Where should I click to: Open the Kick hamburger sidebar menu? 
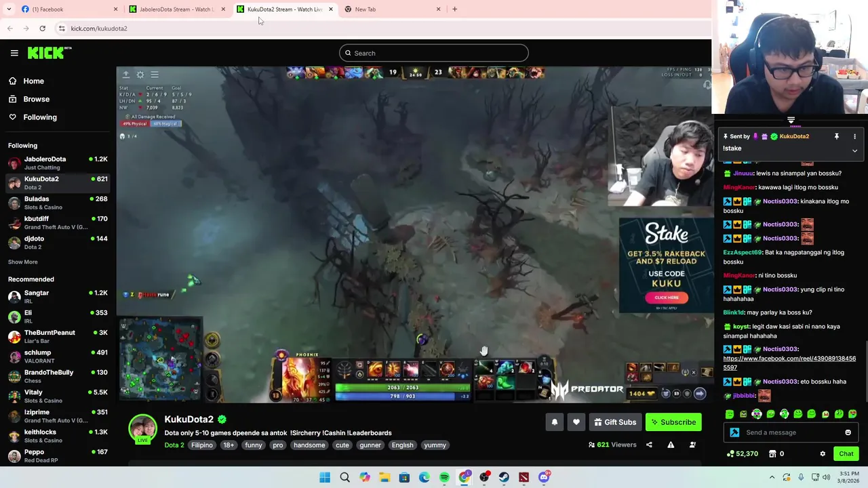14,53
